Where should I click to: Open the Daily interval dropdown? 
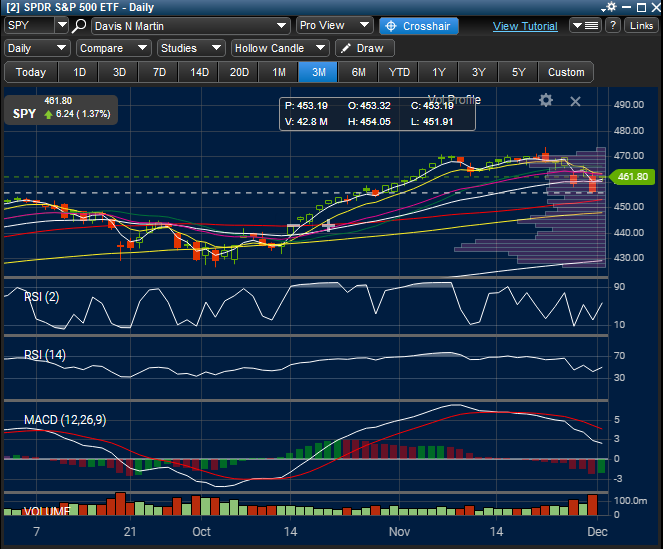click(37, 48)
